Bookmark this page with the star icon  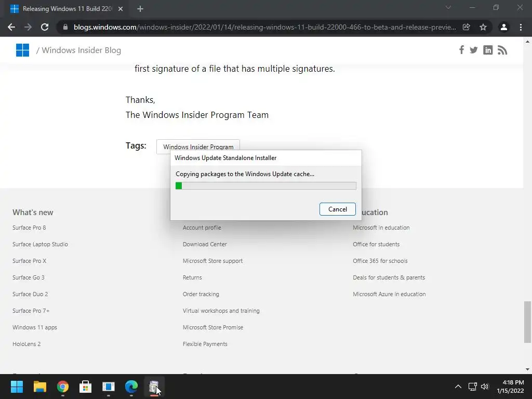483,27
